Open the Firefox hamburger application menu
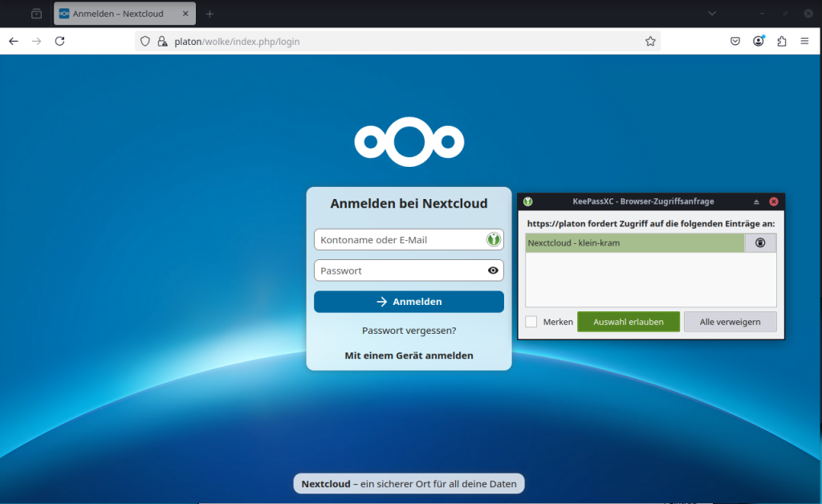Image resolution: width=822 pixels, height=504 pixels. (804, 42)
